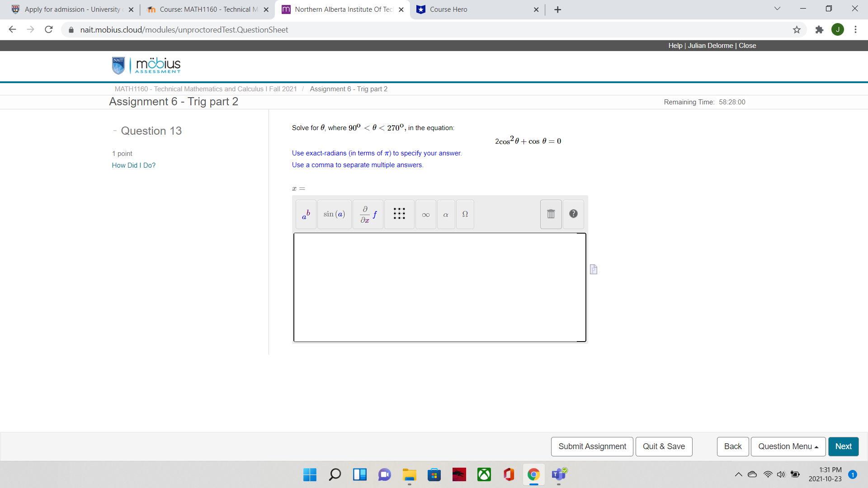Collapse Question 13 with the minus control
This screenshot has width=868, height=488.
tap(115, 131)
